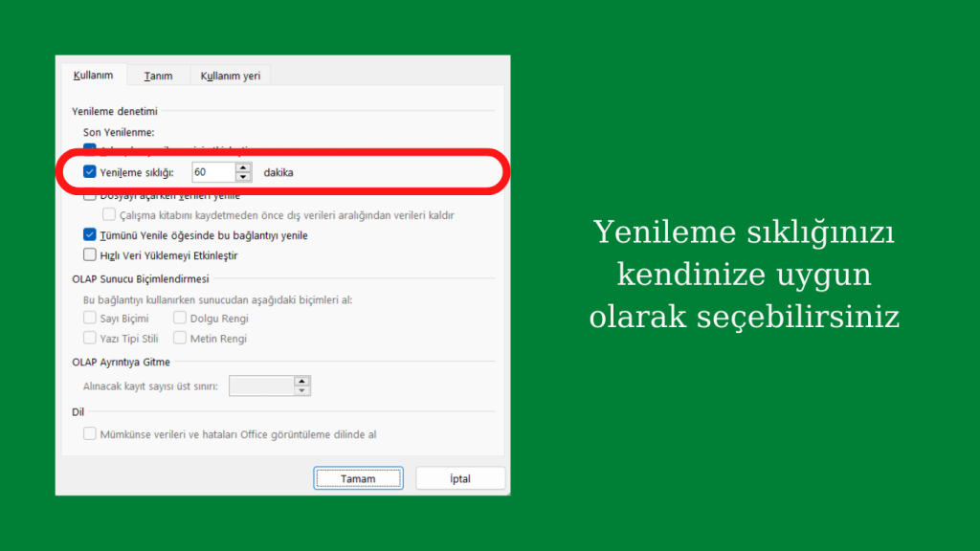Uncheck Tümünü Yenile öğesinde bu bağlantıyı yenile
This screenshot has width=980, height=551.
90,235
